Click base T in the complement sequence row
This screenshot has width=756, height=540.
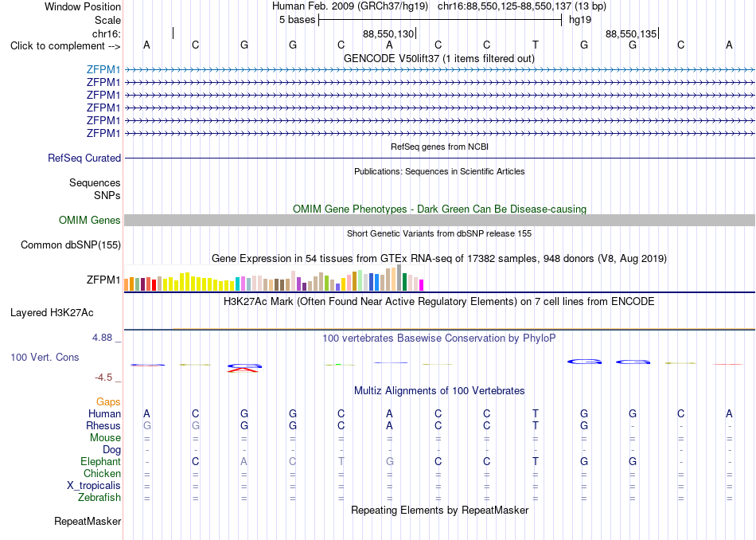[x=536, y=45]
